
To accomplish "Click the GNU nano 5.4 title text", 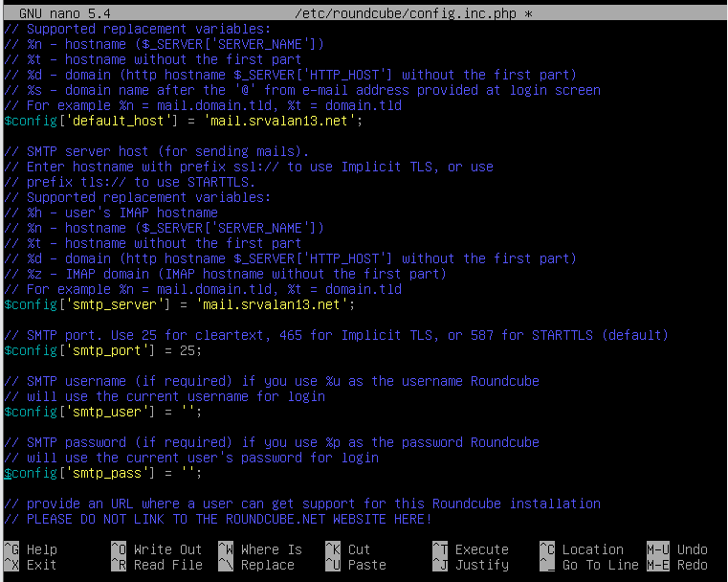I will [x=65, y=13].
